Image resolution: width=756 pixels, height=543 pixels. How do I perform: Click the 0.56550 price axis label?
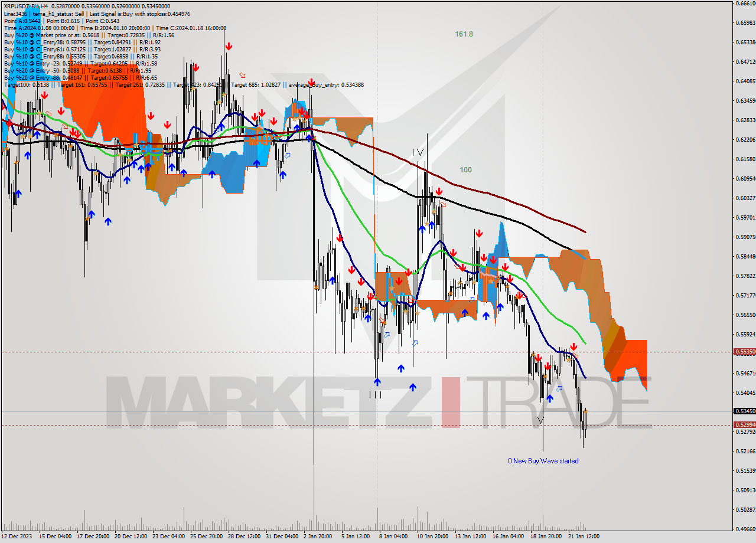745,315
